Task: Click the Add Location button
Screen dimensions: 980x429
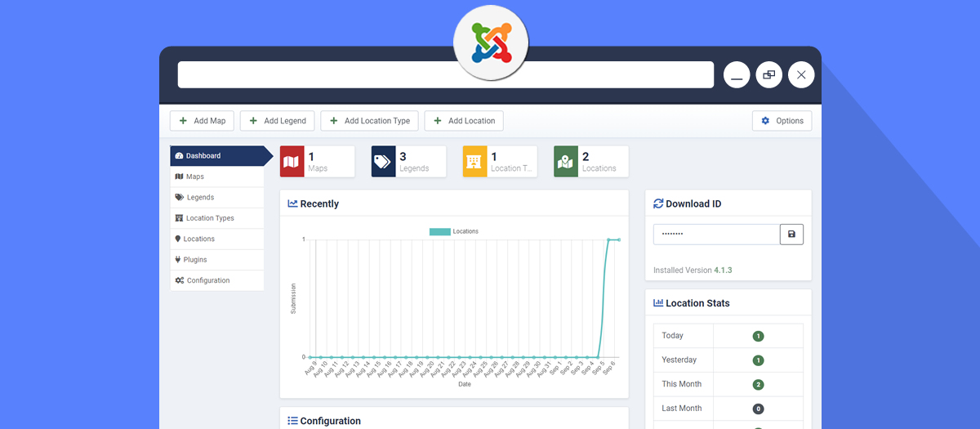Action: pyautogui.click(x=463, y=121)
